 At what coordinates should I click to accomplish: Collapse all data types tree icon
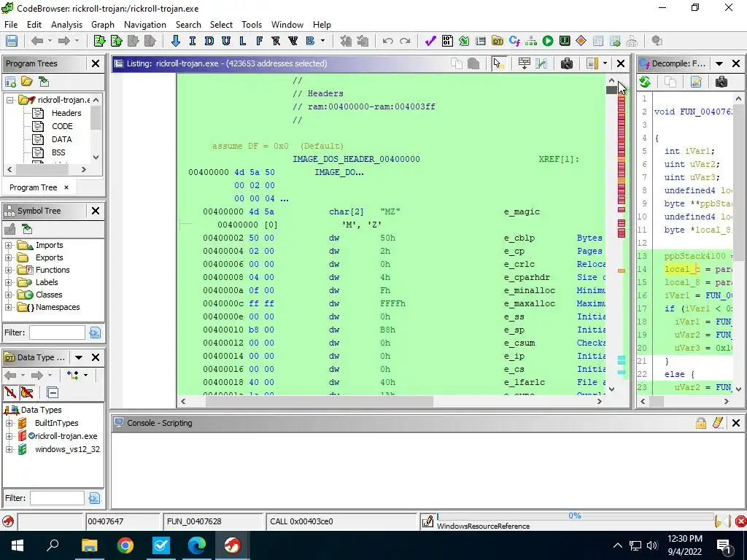(53, 392)
